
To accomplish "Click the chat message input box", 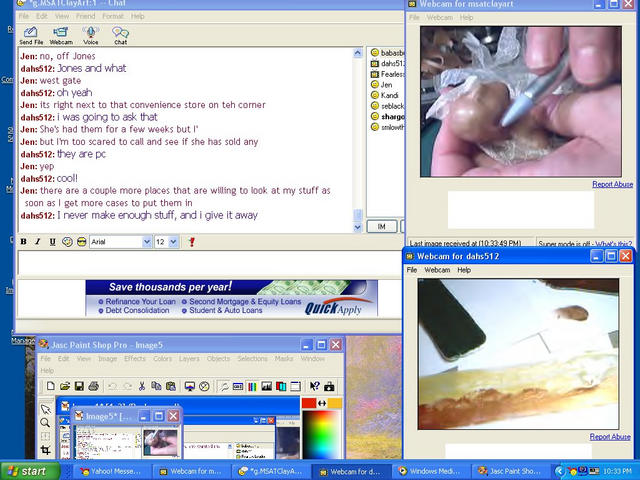I will pos(209,263).
